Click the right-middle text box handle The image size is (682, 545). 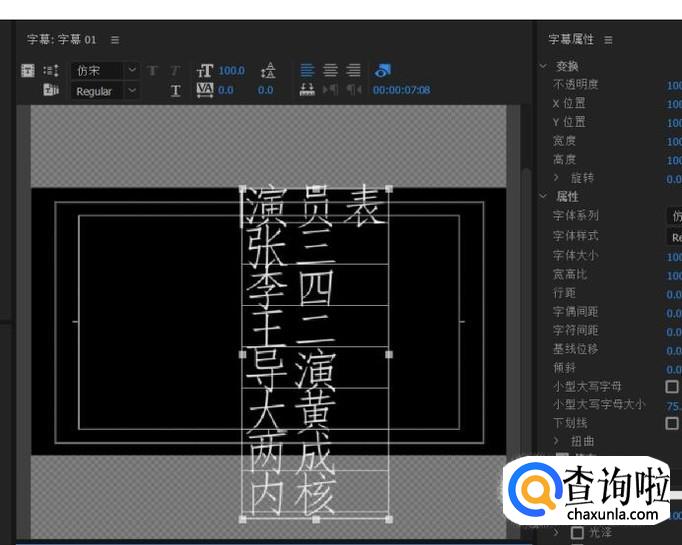pos(389,354)
